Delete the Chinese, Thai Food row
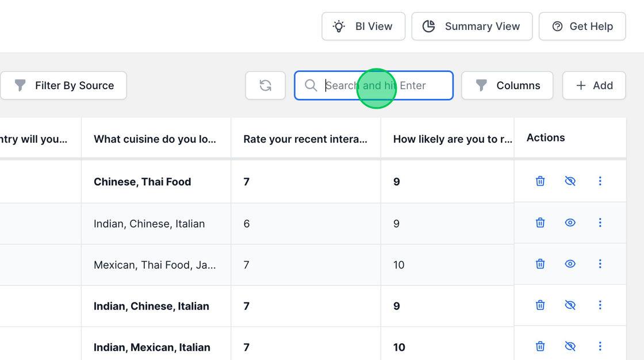The height and width of the screenshot is (360, 644). (x=540, y=181)
